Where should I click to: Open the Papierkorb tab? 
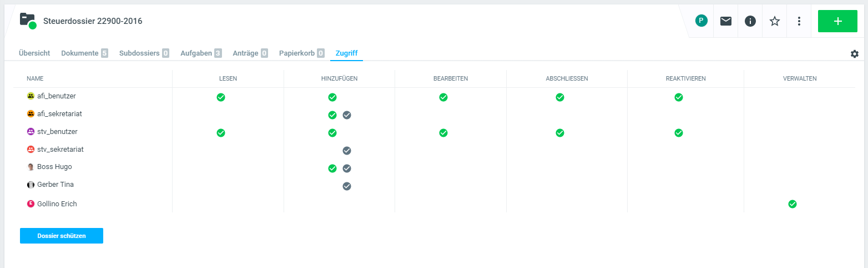301,53
